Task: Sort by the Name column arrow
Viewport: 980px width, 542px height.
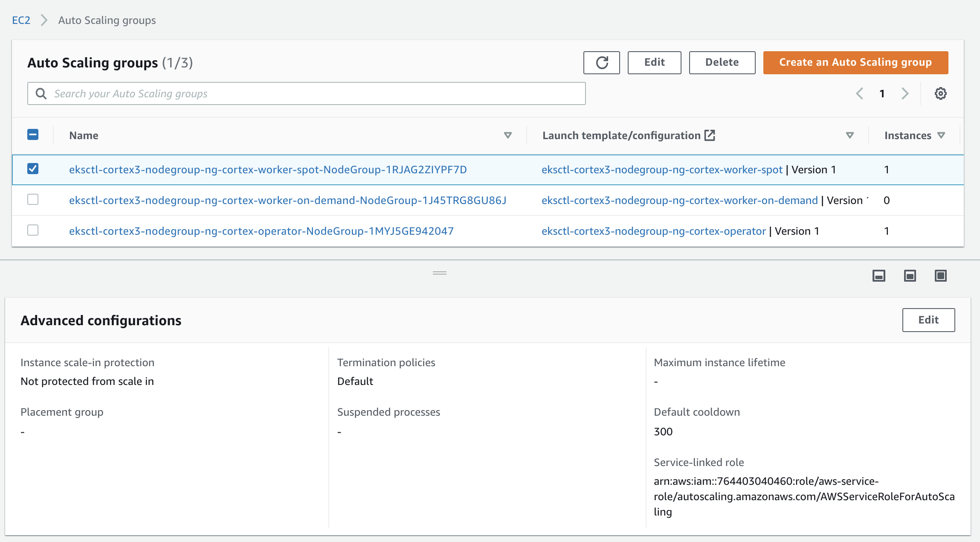Action: pos(507,135)
